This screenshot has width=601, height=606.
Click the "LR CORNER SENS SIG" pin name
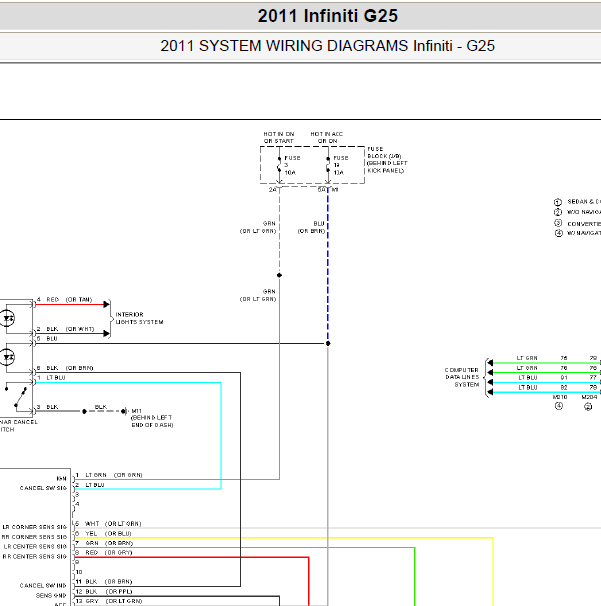[x=34, y=527]
